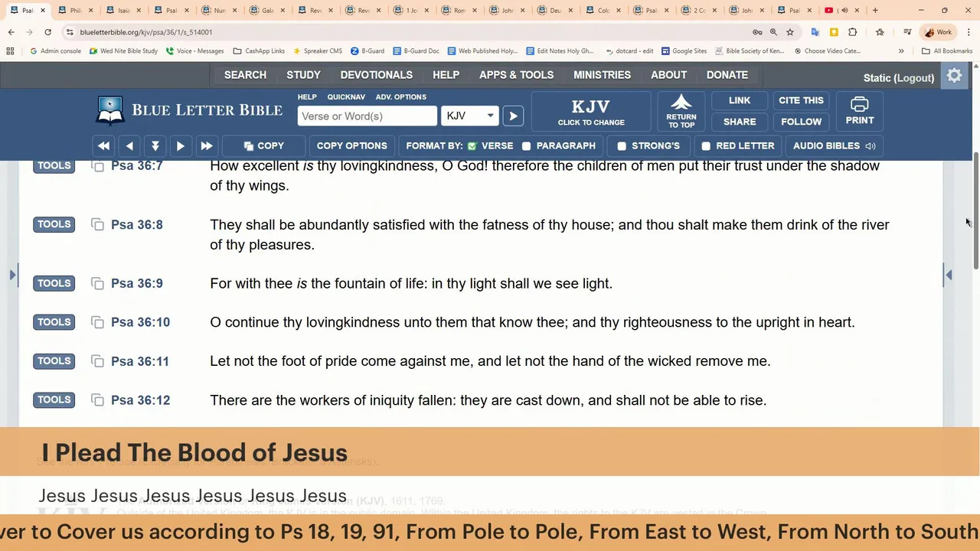Open the Google apps grid icon
The width and height of the screenshot is (980, 551).
coord(10,51)
